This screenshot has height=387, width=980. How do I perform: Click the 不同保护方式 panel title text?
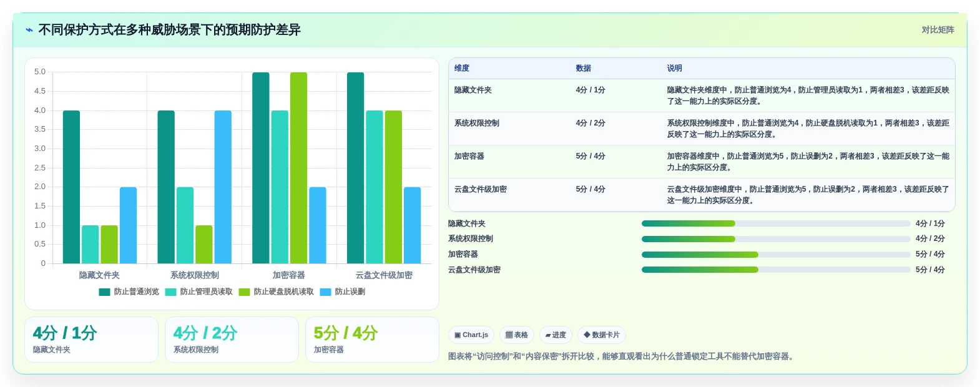(x=170, y=30)
